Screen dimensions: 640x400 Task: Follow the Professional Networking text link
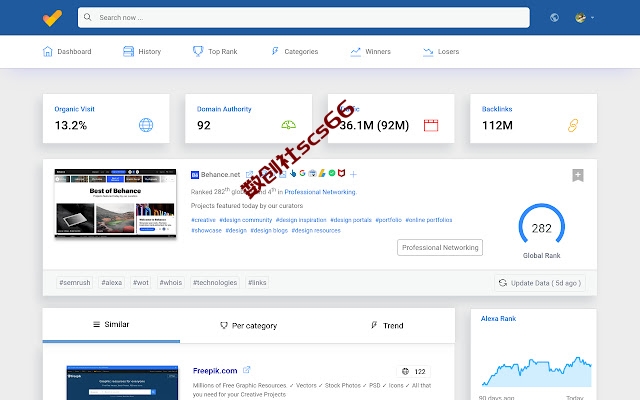point(320,192)
